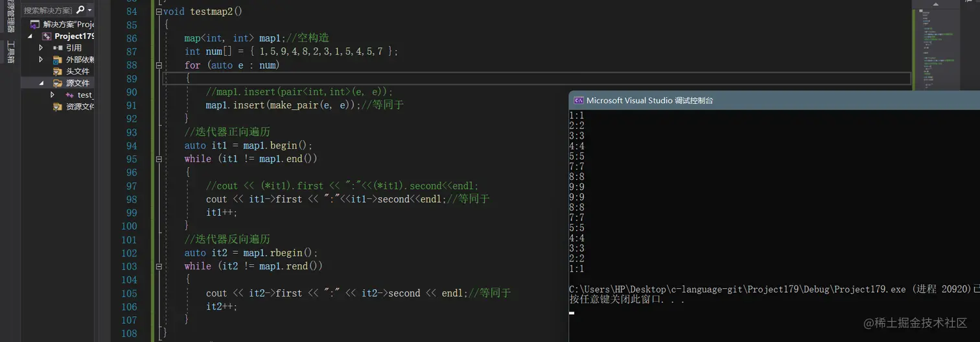Expand the 外部依赖 node
980x342 pixels.
pos(41,60)
